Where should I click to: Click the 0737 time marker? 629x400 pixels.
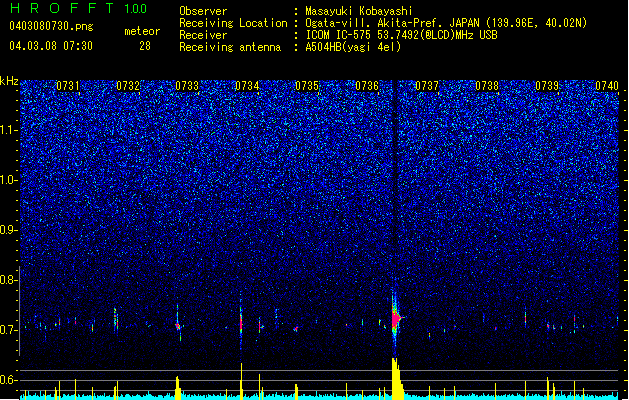click(x=427, y=86)
